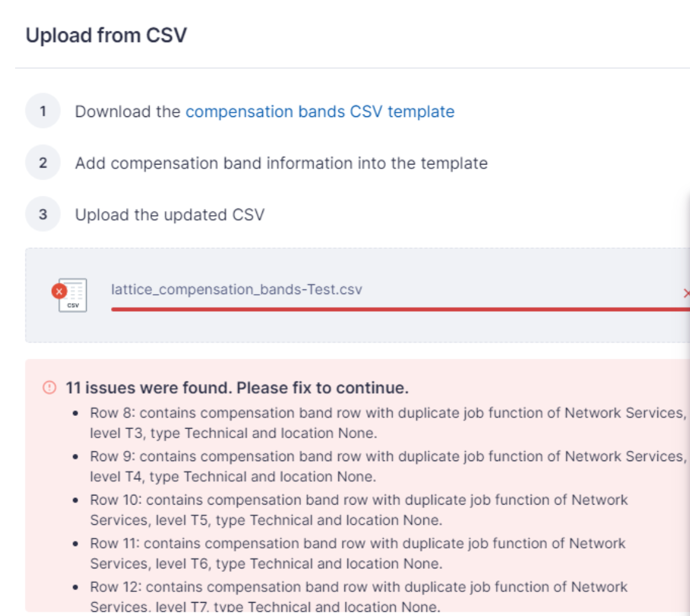690x616 pixels.
Task: Click the step 2 number circle
Action: pyautogui.click(x=43, y=163)
